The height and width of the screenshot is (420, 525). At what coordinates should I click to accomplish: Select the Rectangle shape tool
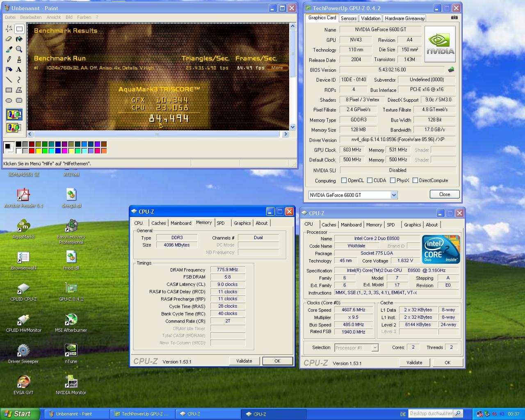click(x=9, y=90)
